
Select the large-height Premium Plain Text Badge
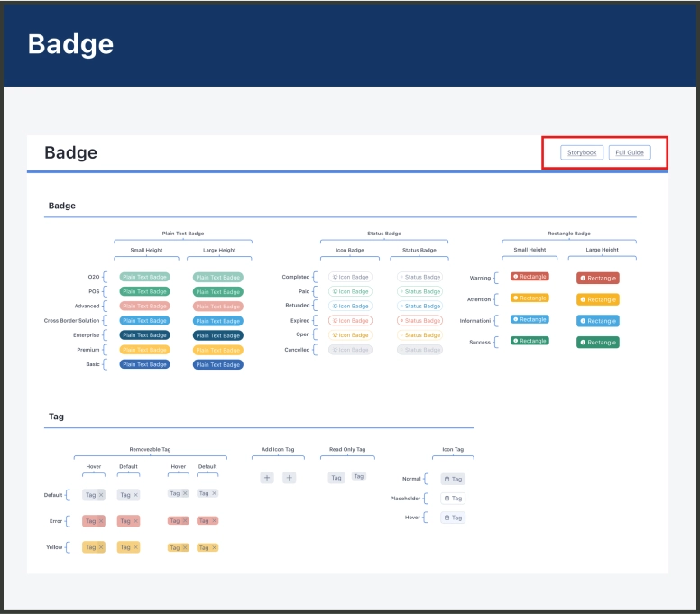(x=218, y=351)
